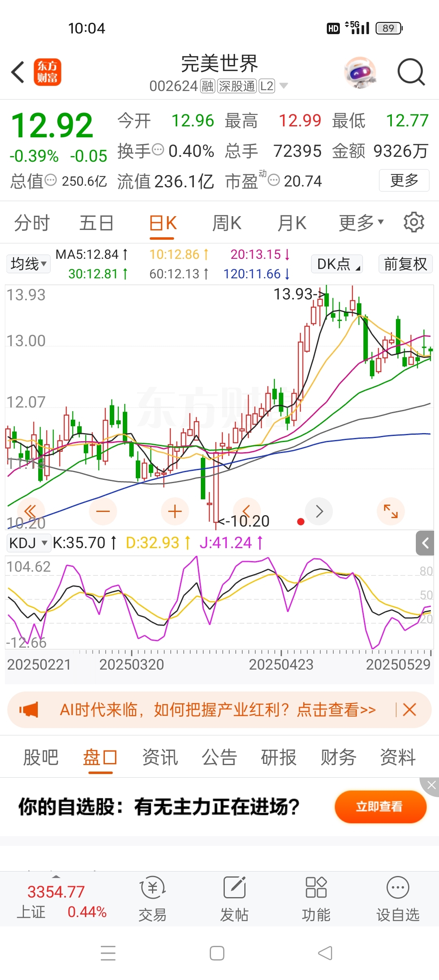Dismiss the AI banner with X
This screenshot has width=439, height=980.
pyautogui.click(x=409, y=710)
